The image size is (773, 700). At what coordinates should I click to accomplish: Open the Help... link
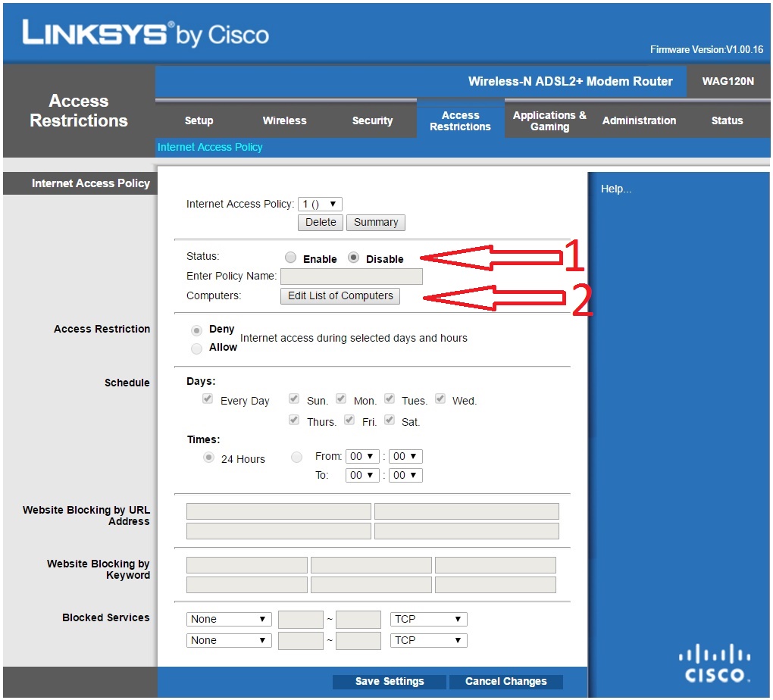[615, 189]
